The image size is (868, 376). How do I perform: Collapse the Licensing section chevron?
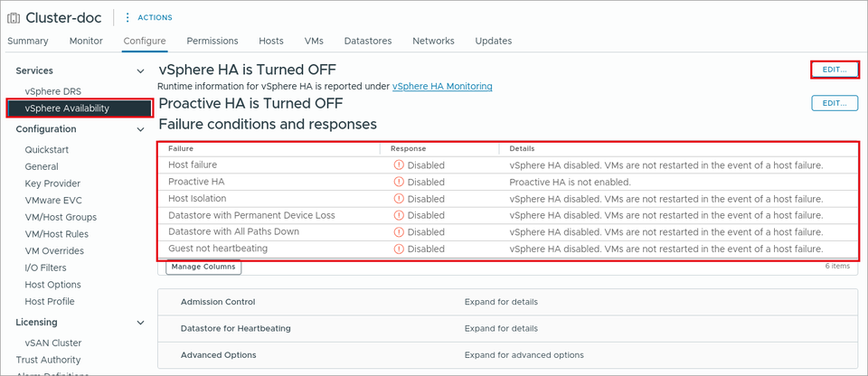pyautogui.click(x=141, y=323)
